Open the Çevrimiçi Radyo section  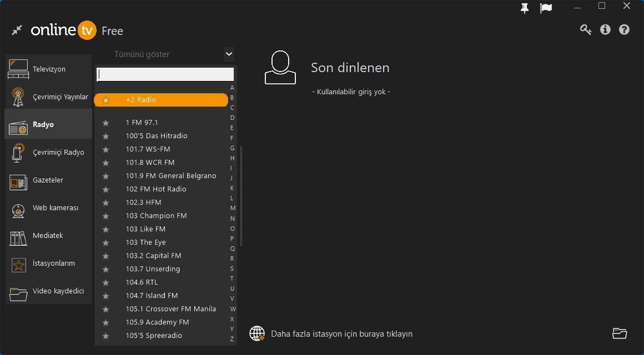pyautogui.click(x=48, y=152)
